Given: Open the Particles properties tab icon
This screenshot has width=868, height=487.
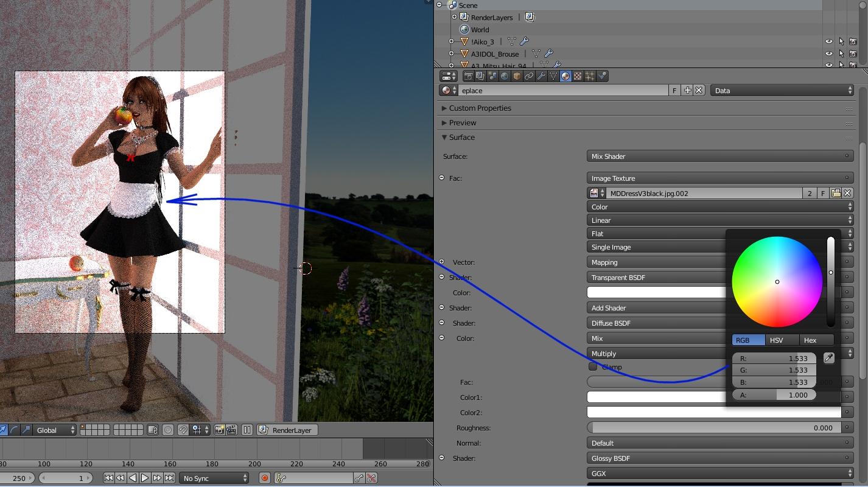Looking at the screenshot, I should (x=590, y=76).
